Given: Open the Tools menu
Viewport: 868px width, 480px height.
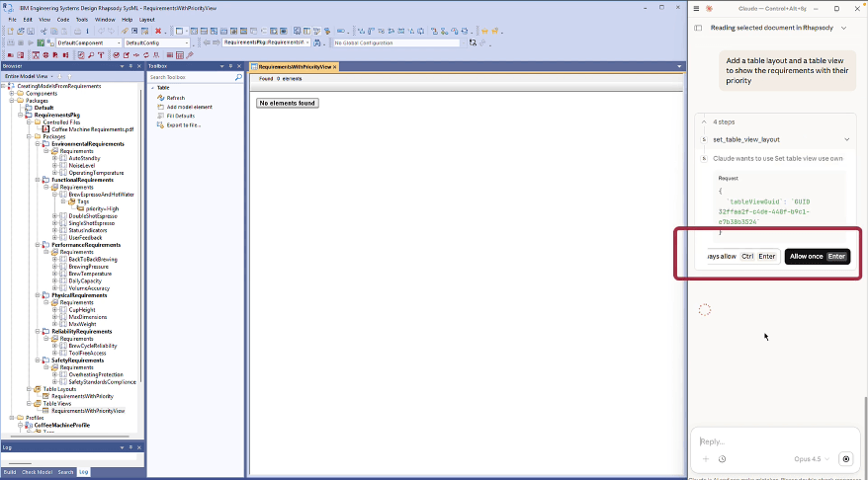Looking at the screenshot, I should (x=82, y=20).
